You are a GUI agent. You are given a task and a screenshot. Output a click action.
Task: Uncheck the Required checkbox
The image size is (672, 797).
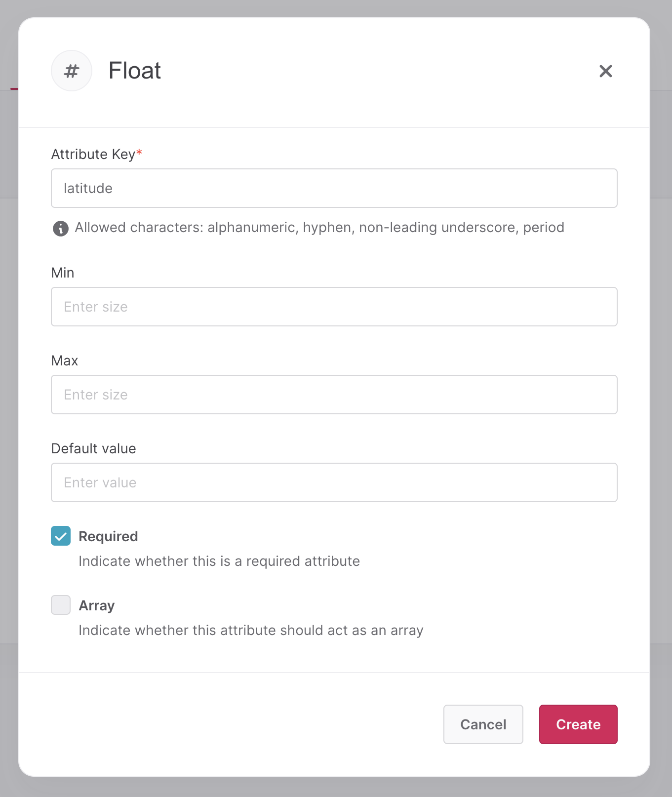tap(61, 536)
